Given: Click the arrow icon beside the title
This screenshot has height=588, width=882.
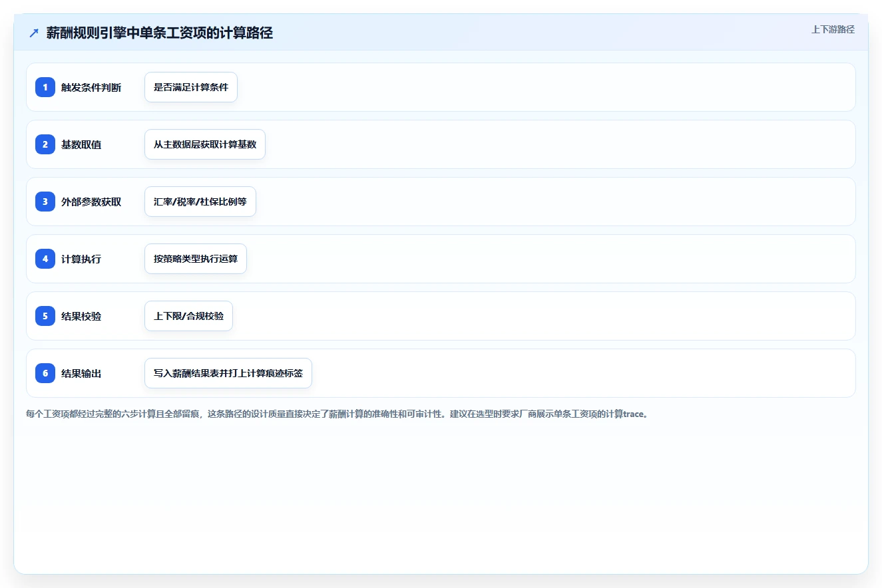Looking at the screenshot, I should pyautogui.click(x=34, y=33).
